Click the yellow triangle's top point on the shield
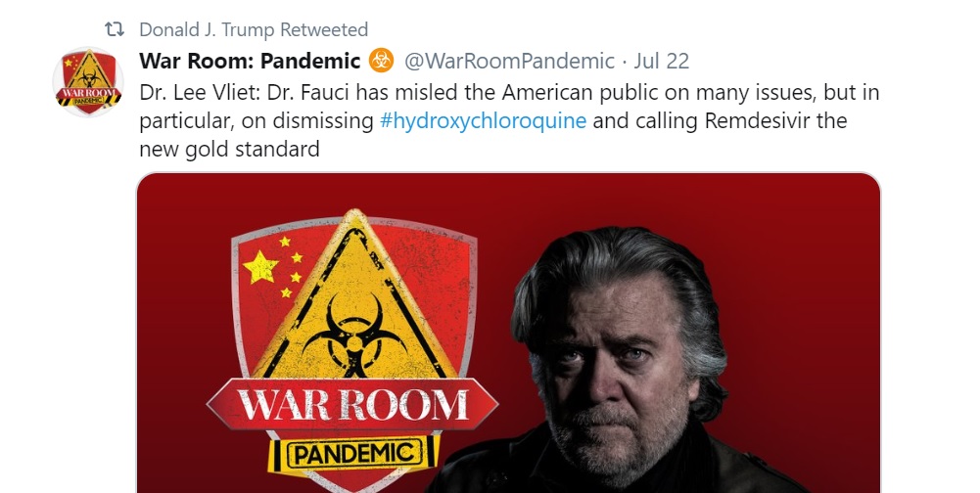 click(x=354, y=219)
